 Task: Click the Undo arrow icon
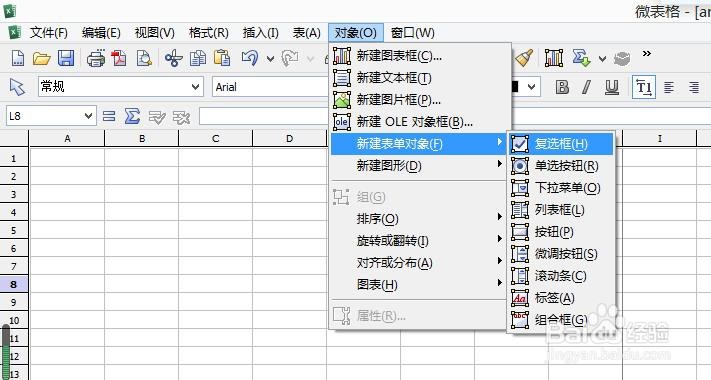(250, 58)
